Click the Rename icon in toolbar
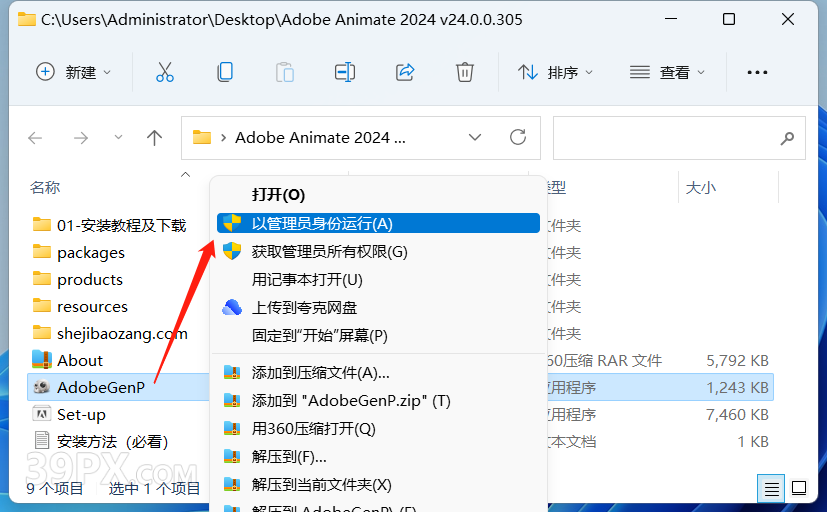 [x=345, y=72]
